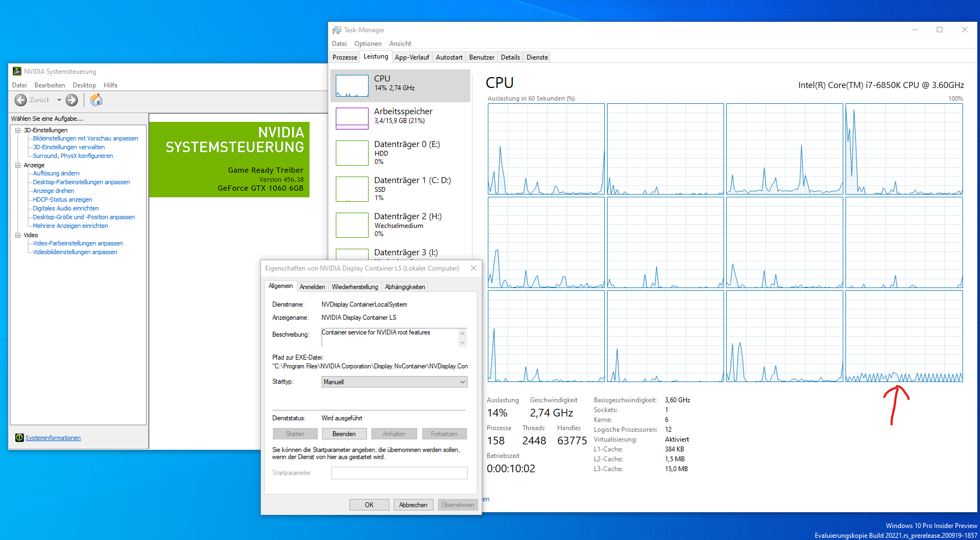Switch to the App-Verlauf tab
Viewport: 980px width, 540px height.
(412, 57)
